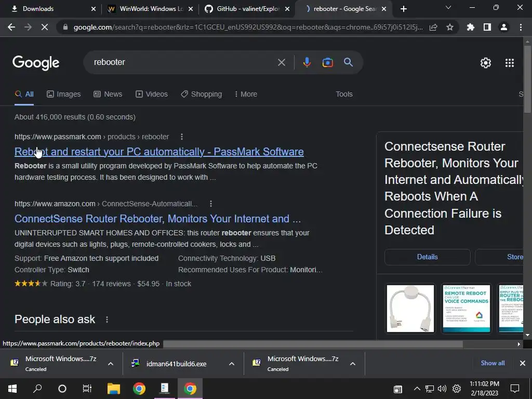Open the Tools search options
The image size is (532, 399).
(x=344, y=94)
